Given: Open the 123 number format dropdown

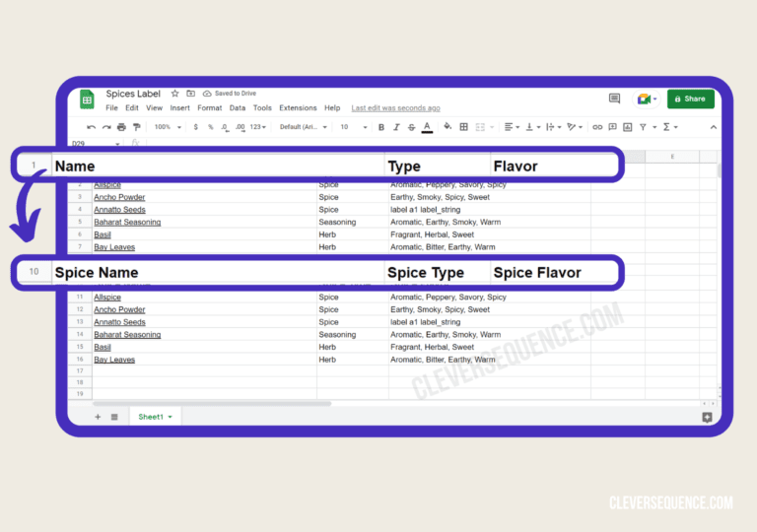Looking at the screenshot, I should [258, 127].
